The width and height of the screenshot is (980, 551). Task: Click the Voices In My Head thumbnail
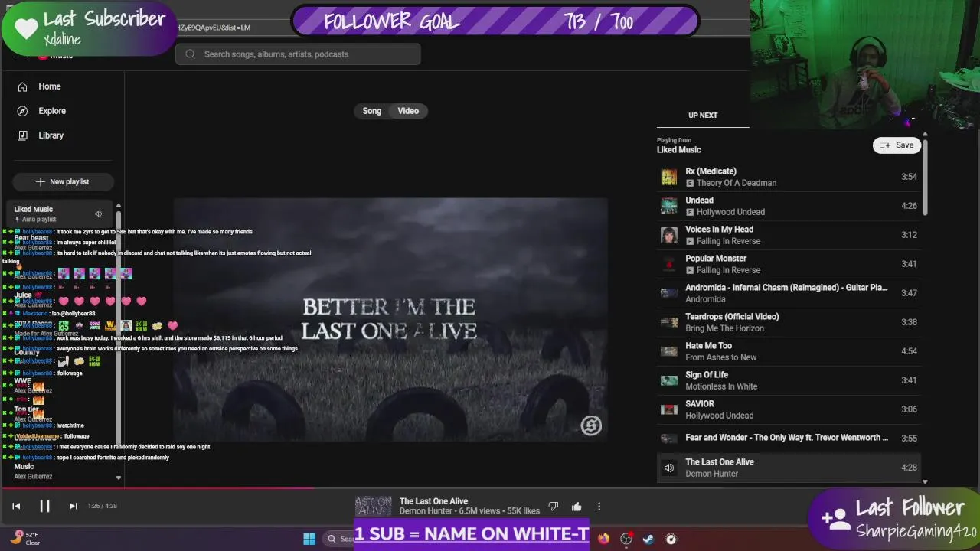[669, 235]
